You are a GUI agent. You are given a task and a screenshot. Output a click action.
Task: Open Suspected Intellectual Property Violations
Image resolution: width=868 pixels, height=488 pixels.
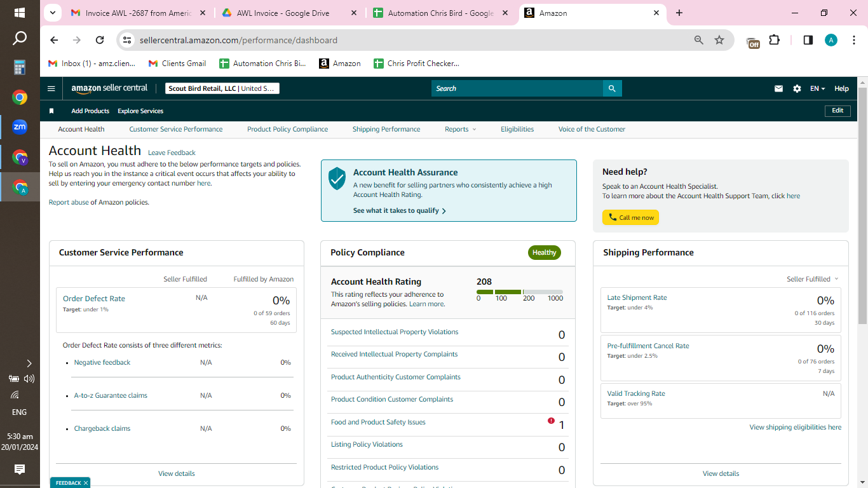[x=395, y=332]
